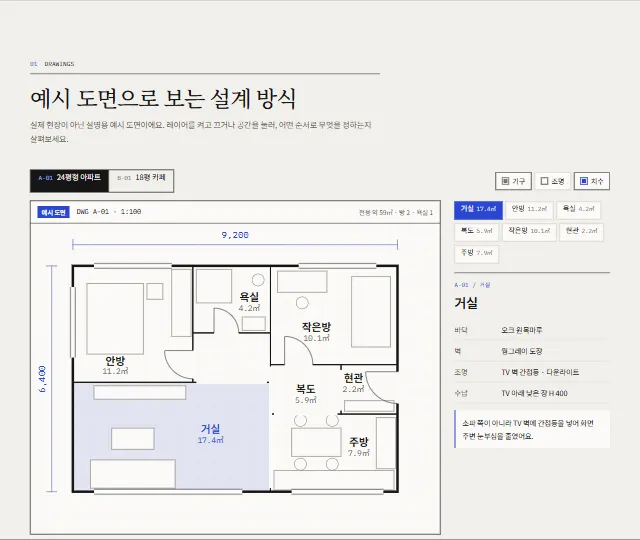This screenshot has width=640, height=540.
Task: Disable the 치수 dimensions layer checkbox
Action: click(x=591, y=181)
